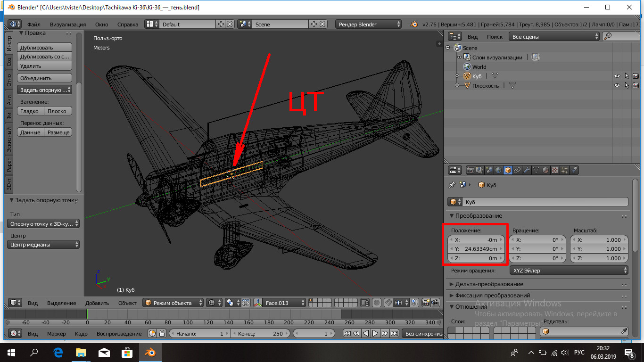Click the pin icon beside the Куб breadcrumb
Viewport: 644px width, 362px height.
(x=452, y=185)
